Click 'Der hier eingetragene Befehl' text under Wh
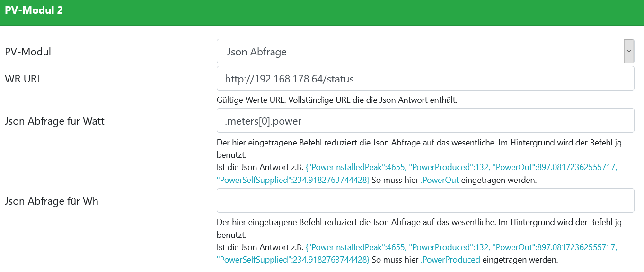The height and width of the screenshot is (272, 644). (265, 222)
